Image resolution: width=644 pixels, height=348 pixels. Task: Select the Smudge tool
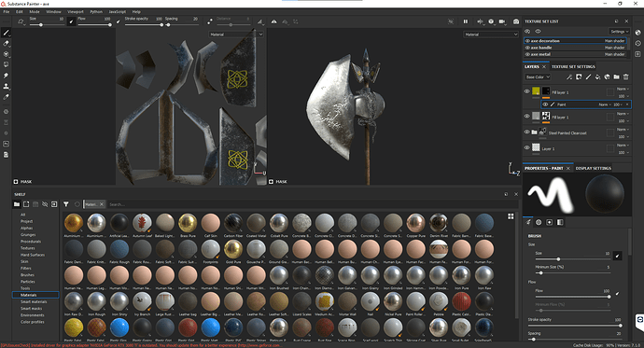[7, 76]
